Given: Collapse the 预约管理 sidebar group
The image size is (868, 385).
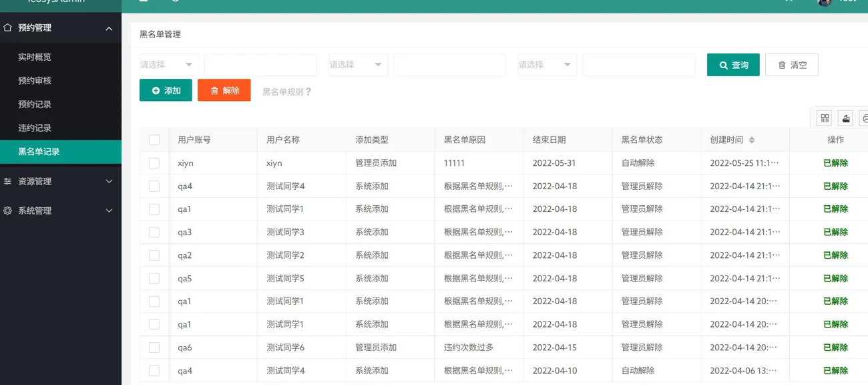Looking at the screenshot, I should (x=61, y=28).
